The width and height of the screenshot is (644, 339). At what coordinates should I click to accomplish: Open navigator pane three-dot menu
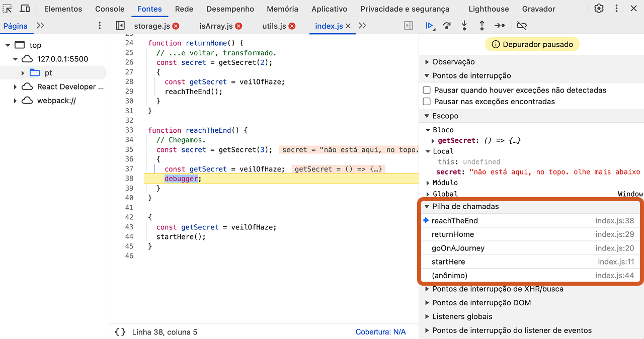[x=100, y=26]
